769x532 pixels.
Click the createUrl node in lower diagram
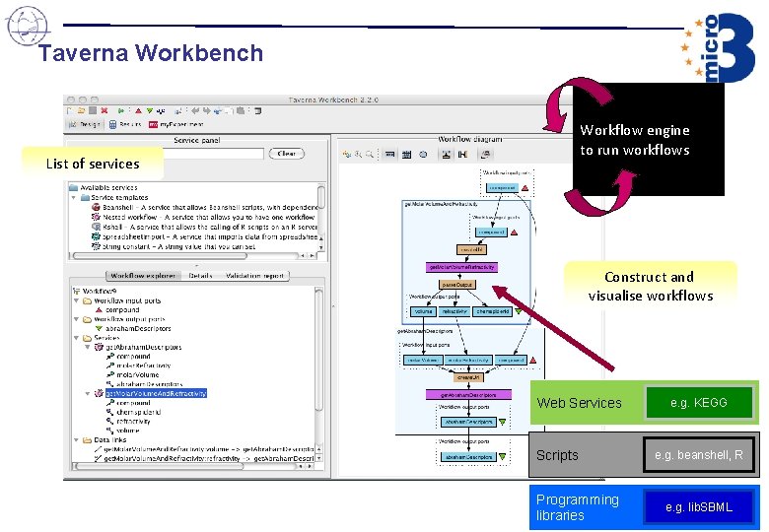[468, 377]
